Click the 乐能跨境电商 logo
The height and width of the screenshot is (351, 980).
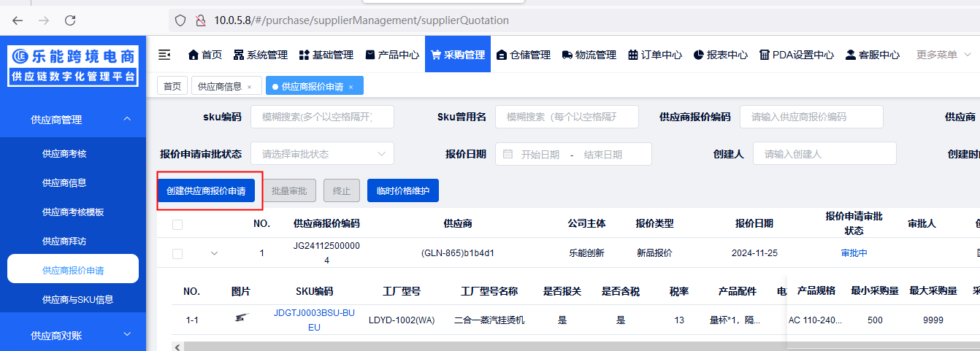(x=73, y=66)
